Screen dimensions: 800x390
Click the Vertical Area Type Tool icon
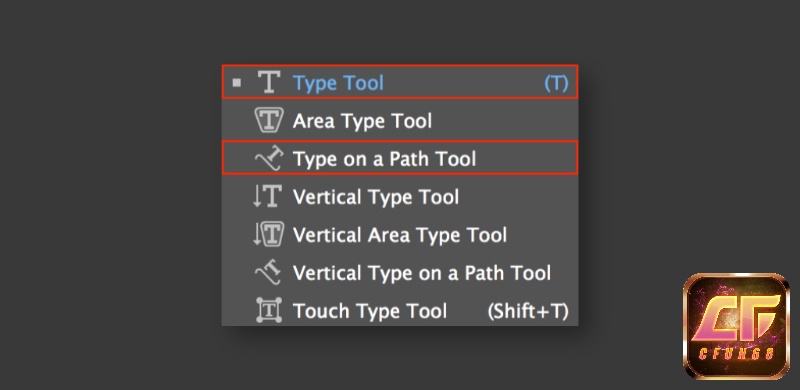pyautogui.click(x=268, y=234)
